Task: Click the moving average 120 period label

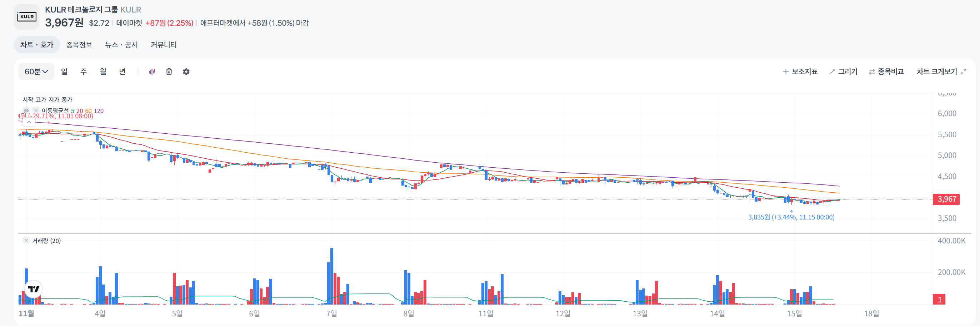Action: pos(99,111)
